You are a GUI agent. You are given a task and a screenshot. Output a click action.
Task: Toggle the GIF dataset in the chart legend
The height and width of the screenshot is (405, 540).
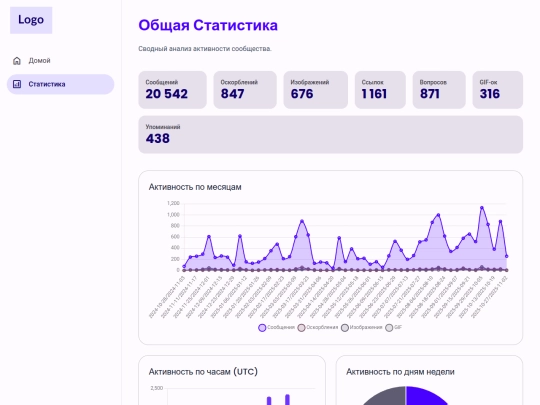tap(393, 328)
